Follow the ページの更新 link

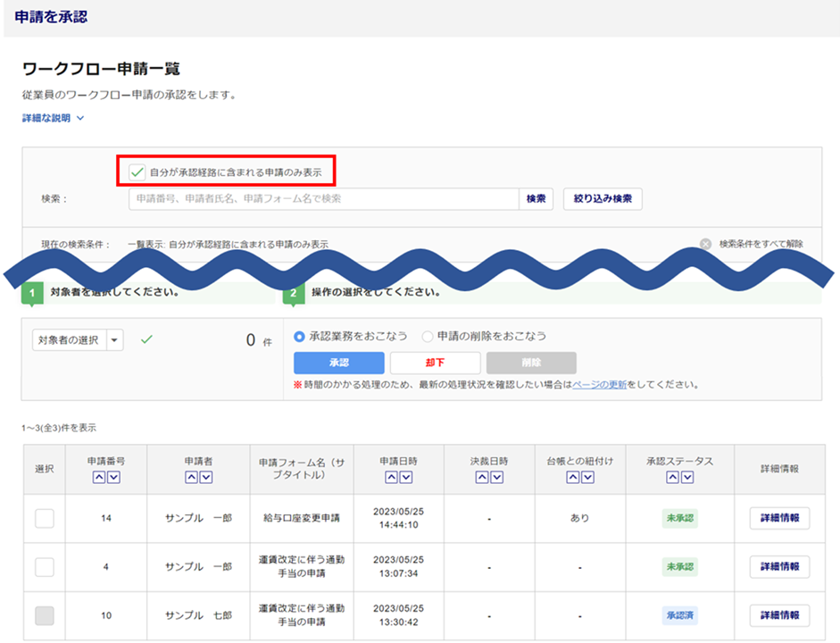[599, 385]
